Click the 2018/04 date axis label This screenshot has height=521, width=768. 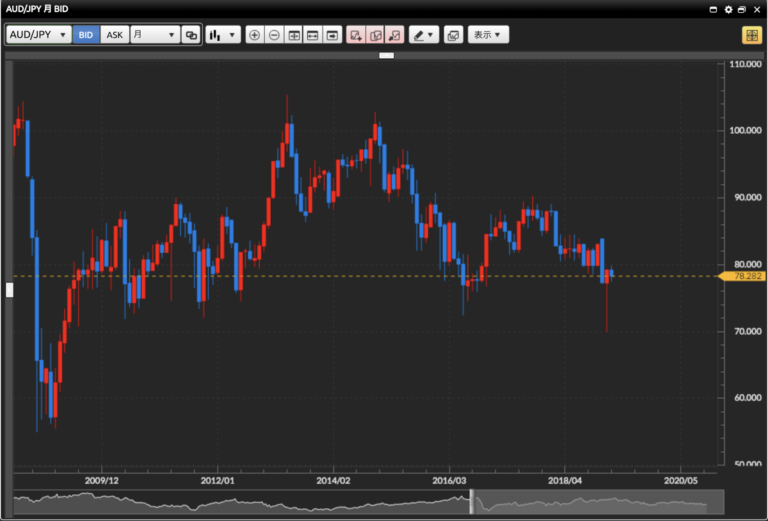565,481
